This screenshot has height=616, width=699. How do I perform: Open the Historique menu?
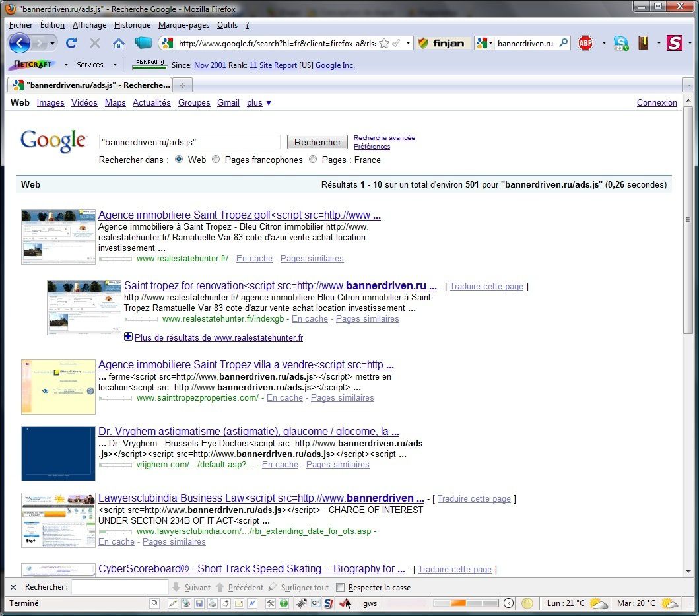pos(132,25)
